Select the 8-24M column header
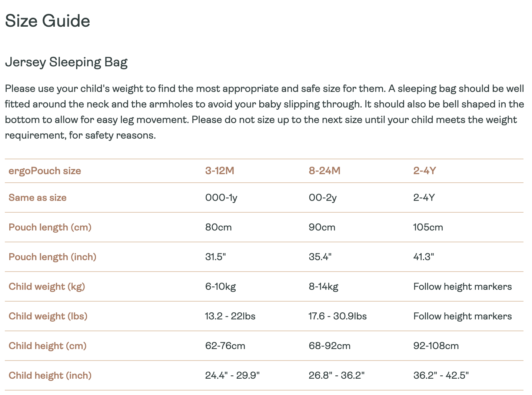The height and width of the screenshot is (395, 532). pos(325,171)
